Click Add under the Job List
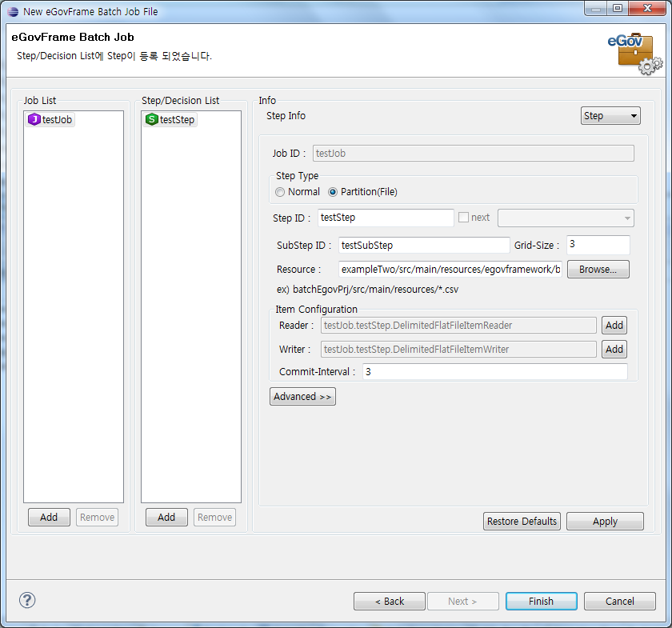 49,518
